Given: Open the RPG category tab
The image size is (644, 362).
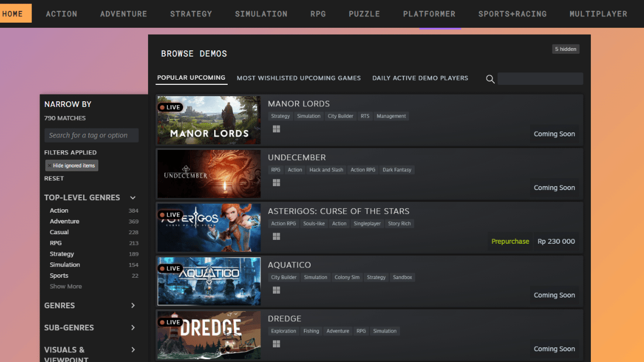Looking at the screenshot, I should pos(318,14).
